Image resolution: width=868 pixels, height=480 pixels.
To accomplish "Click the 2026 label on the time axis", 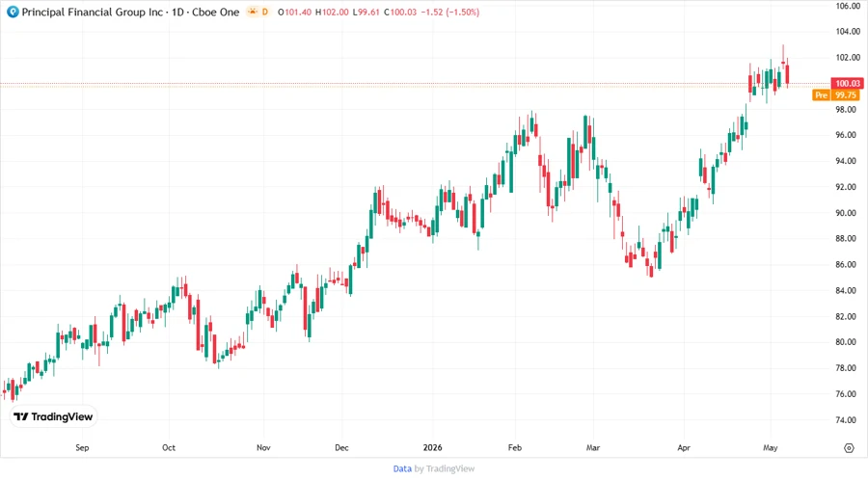I will point(432,447).
